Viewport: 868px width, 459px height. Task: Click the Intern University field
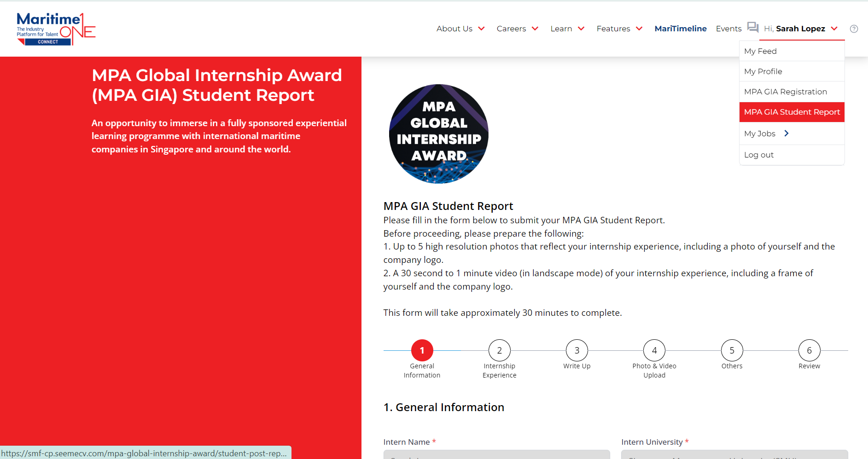click(x=734, y=454)
